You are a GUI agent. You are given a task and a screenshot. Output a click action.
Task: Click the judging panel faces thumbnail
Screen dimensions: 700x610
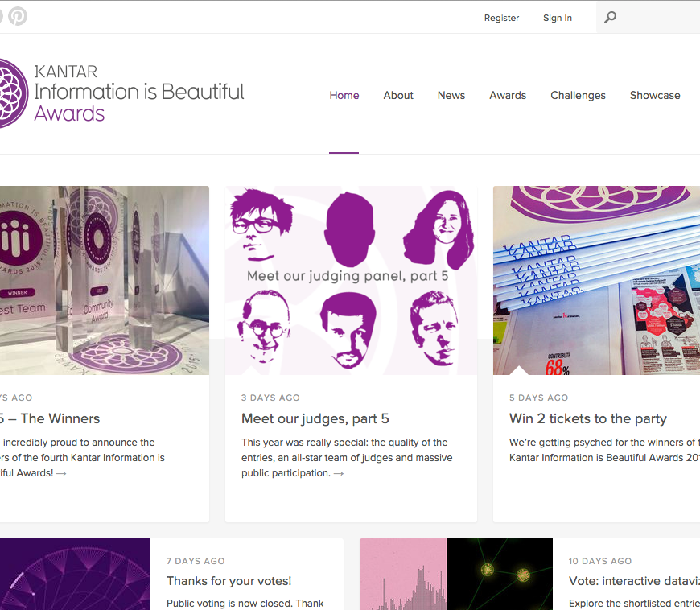click(351, 280)
